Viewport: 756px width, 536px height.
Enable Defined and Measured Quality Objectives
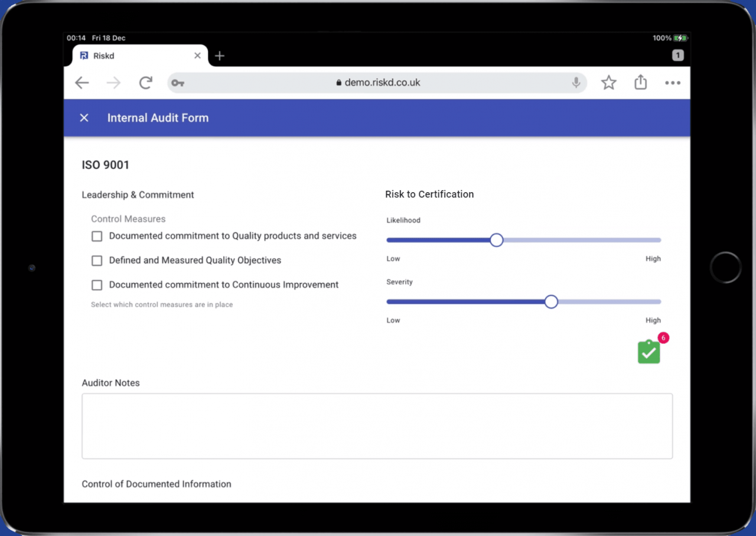click(96, 260)
